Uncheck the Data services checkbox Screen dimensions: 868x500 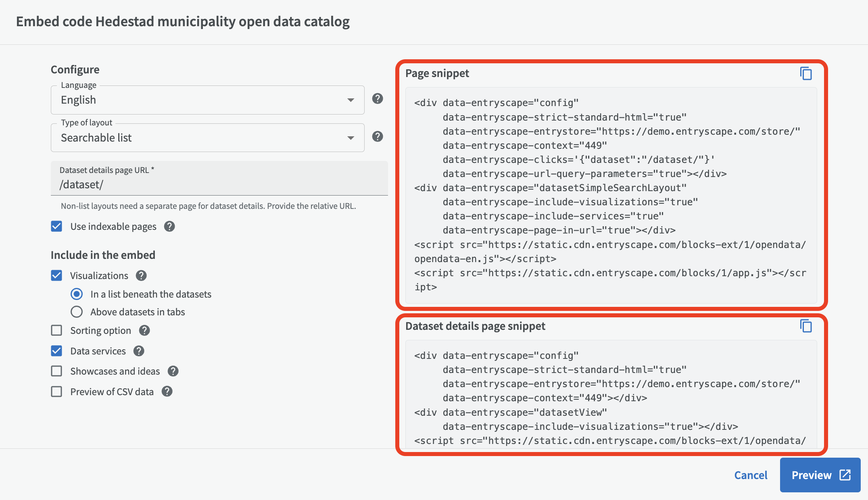[x=56, y=351]
